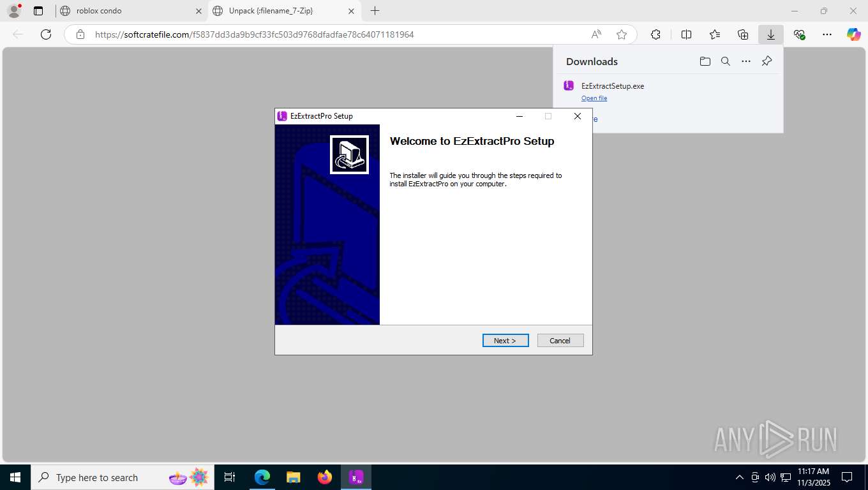Open Read aloud in address bar
Screen dimensions: 868x490
596,34
